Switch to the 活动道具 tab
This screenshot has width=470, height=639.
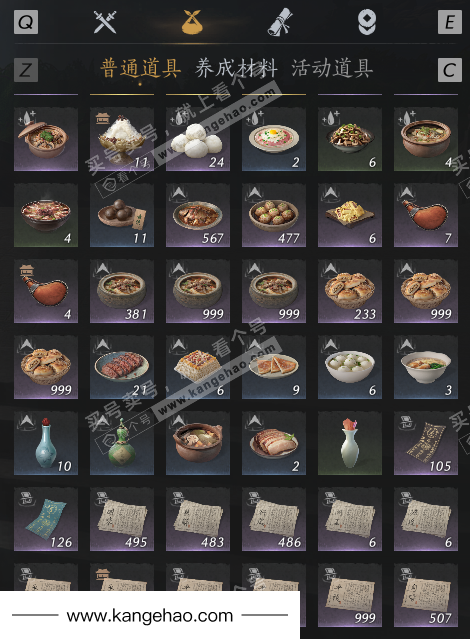[332, 68]
